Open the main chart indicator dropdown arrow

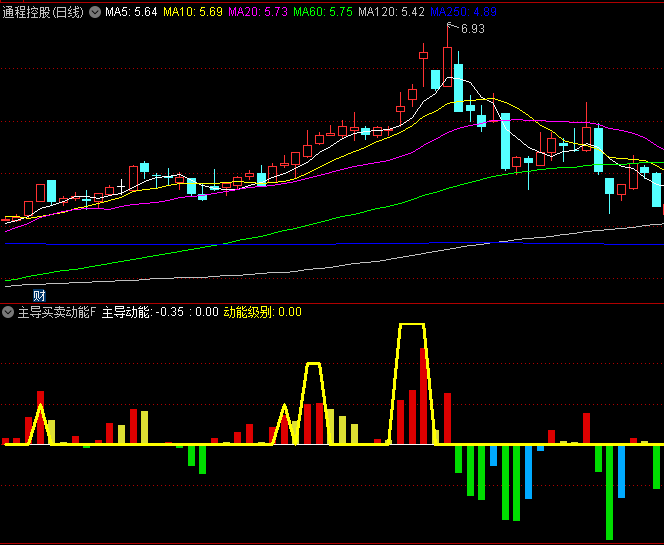coord(95,12)
